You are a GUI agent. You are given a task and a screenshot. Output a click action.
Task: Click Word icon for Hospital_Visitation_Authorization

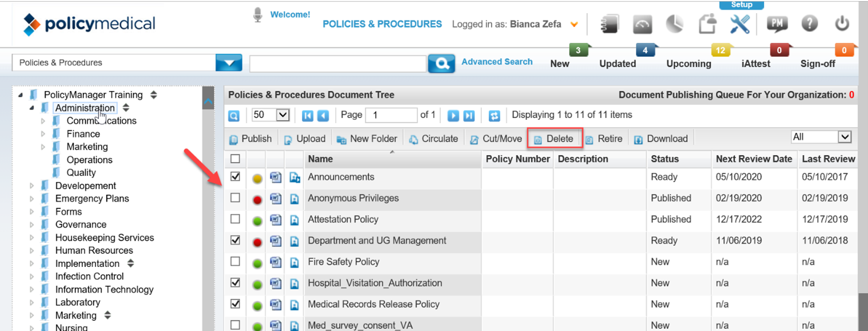276,283
